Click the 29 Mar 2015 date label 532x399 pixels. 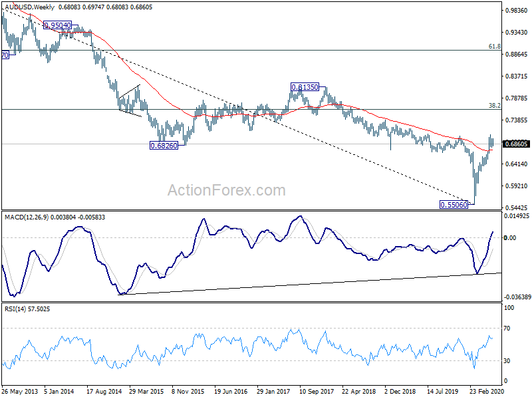146,391
